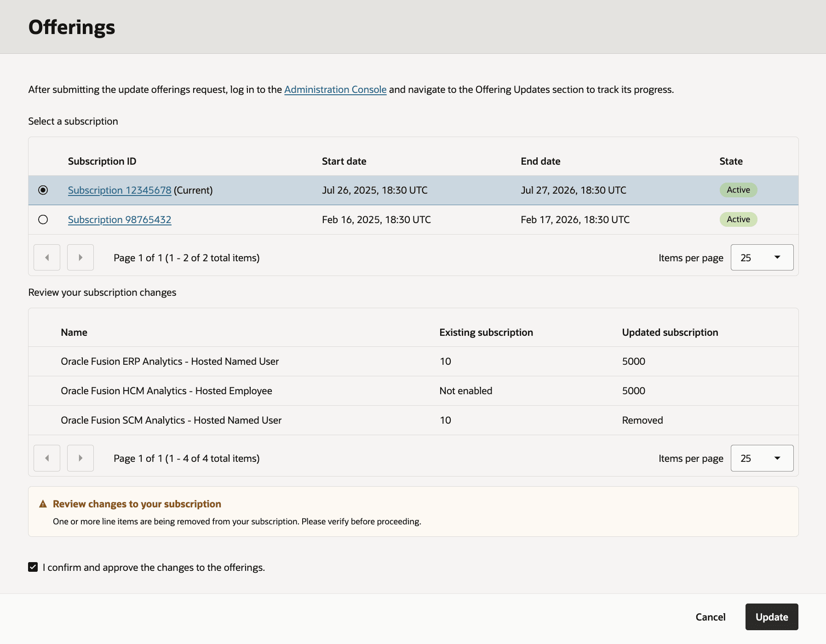This screenshot has width=826, height=644.
Task: Click the Cancel button
Action: (710, 616)
